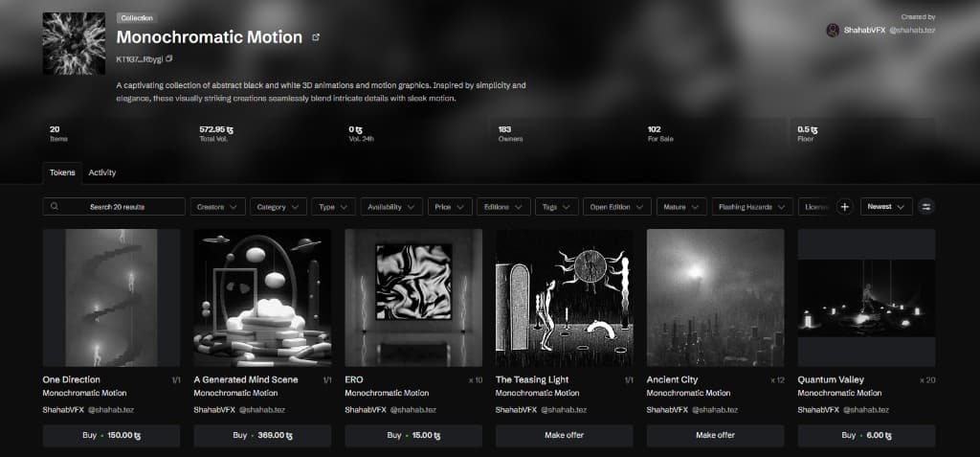Open The Teasing Light thumbnail
Viewport: 980px width, 457px height.
565,297
